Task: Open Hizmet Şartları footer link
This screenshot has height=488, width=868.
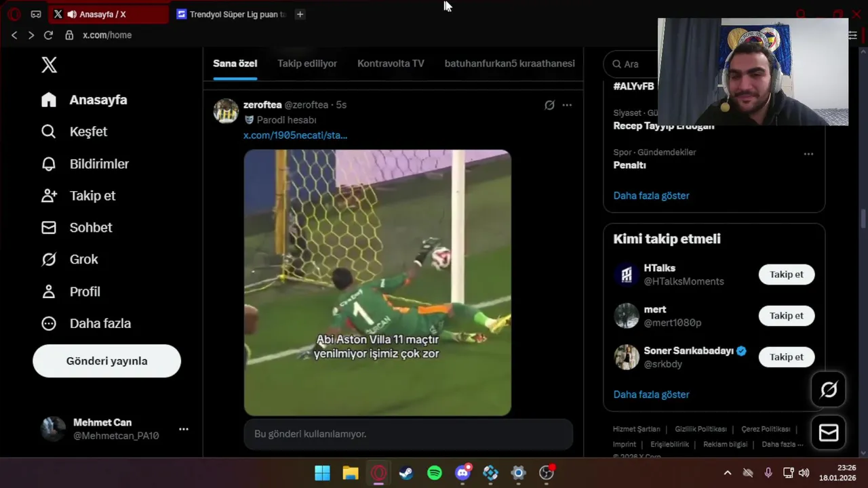Action: pos(636,429)
